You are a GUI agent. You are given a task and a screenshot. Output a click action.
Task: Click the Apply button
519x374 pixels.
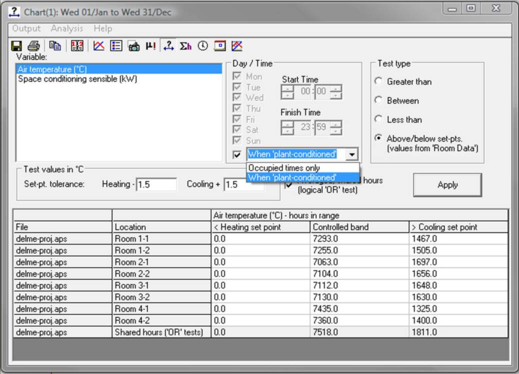447,185
